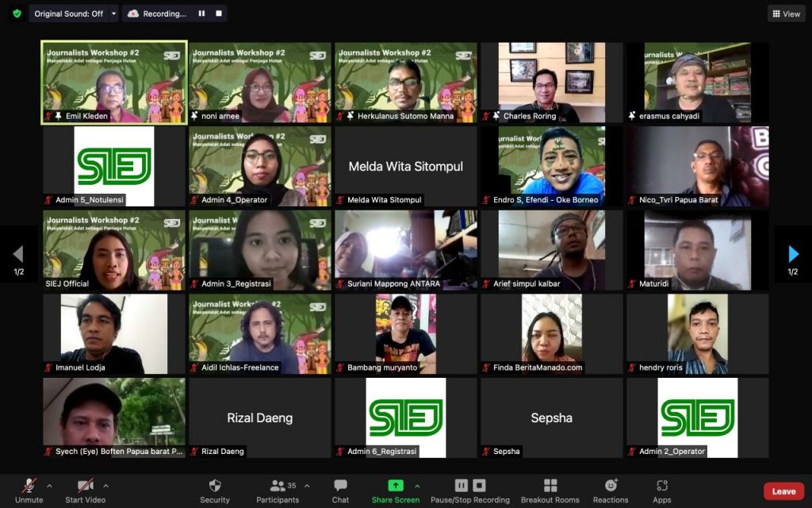Open Breakout Rooms

[550, 491]
